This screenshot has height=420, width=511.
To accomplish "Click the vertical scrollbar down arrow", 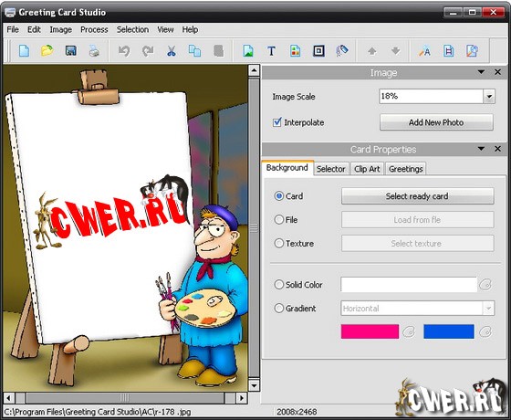I will click(254, 385).
